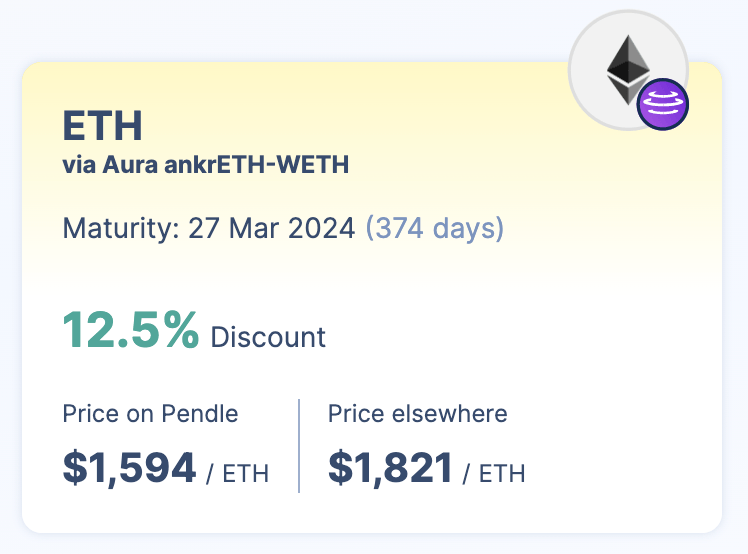Click the green 12.5% discount value

[x=131, y=330]
